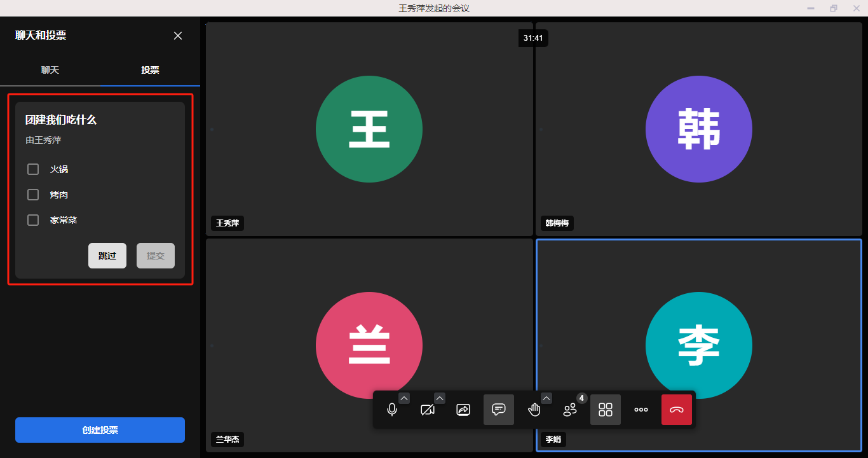Check the 火锅 poll option
Image resolution: width=868 pixels, height=458 pixels.
click(33, 169)
